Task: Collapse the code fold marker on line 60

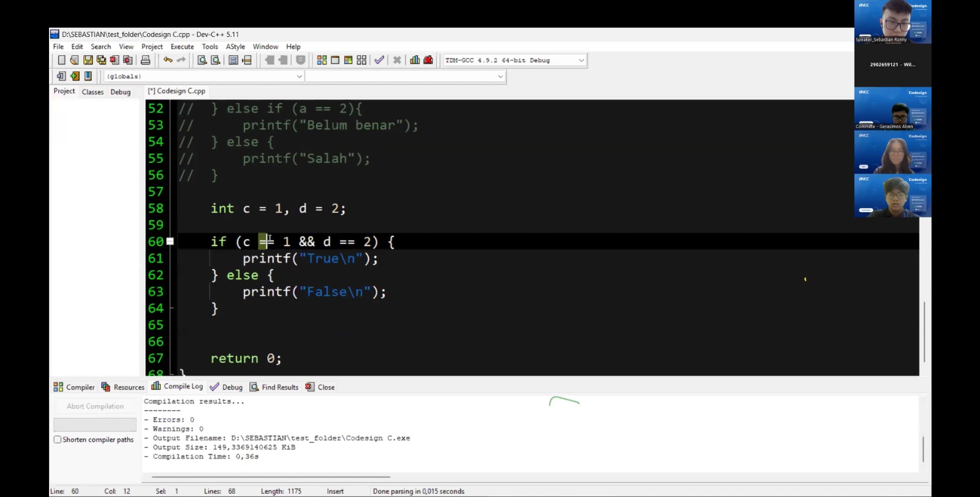Action: coord(170,241)
